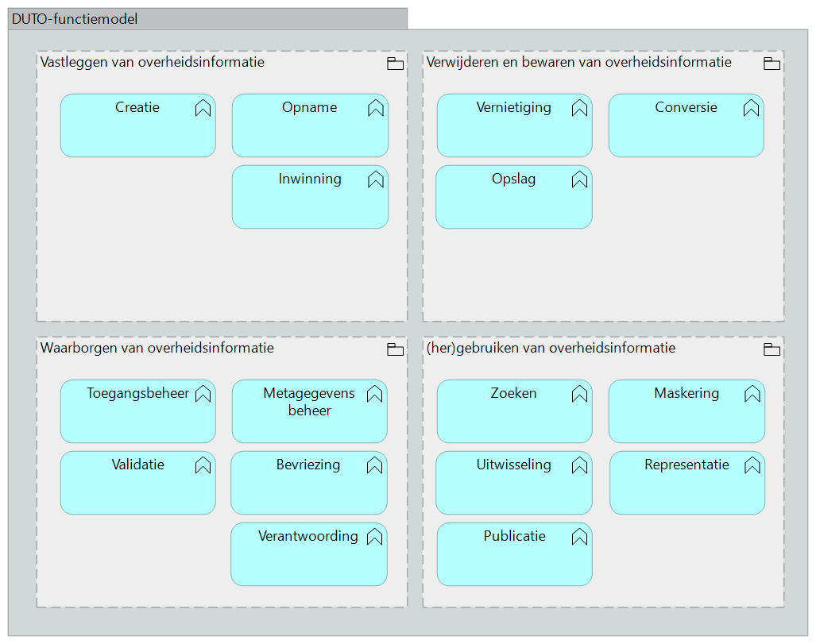Select the Zoeken function block
This screenshot has width=816, height=644.
(513, 412)
